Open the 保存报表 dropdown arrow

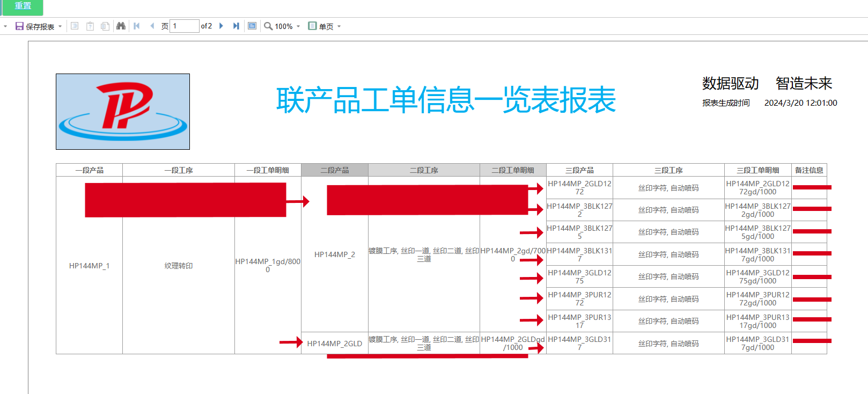coord(60,26)
